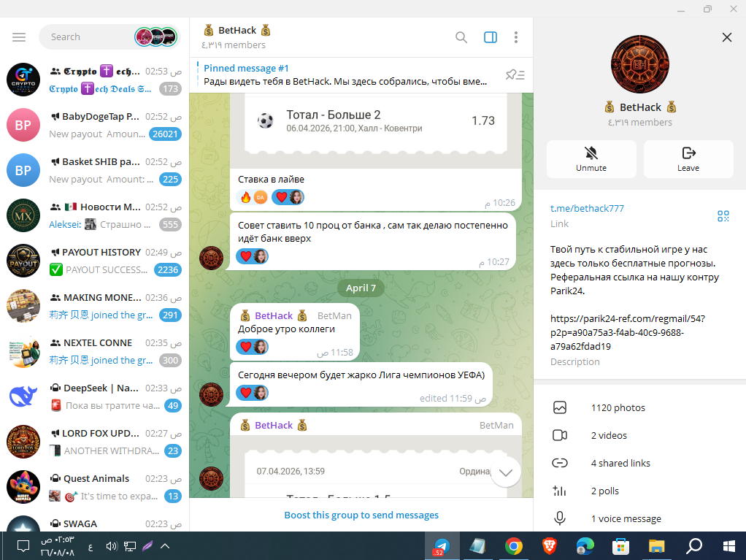The image size is (746, 560).
Task: Open the pinned messages list icon
Action: click(515, 74)
